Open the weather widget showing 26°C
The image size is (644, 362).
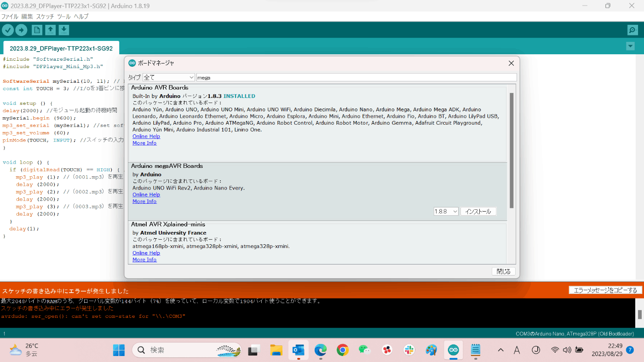pyautogui.click(x=24, y=350)
